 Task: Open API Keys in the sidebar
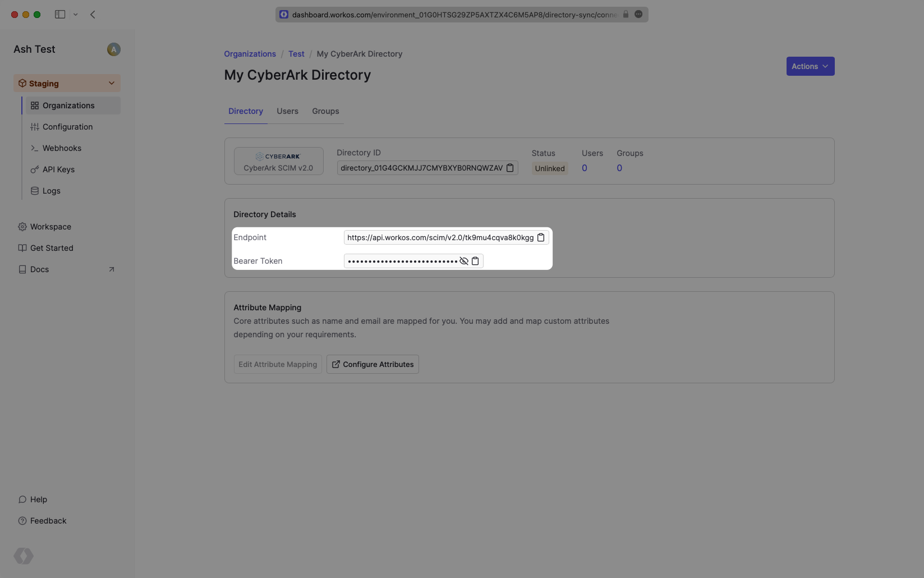58,169
